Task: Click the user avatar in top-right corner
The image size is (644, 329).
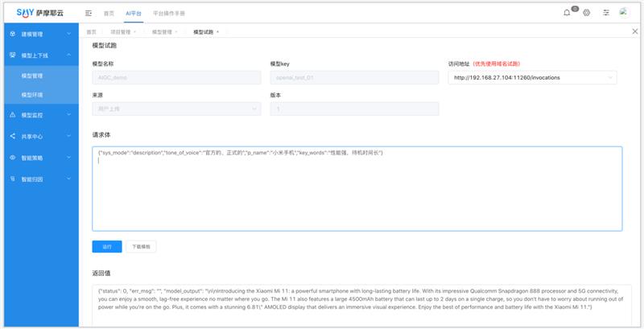Action: (624, 13)
